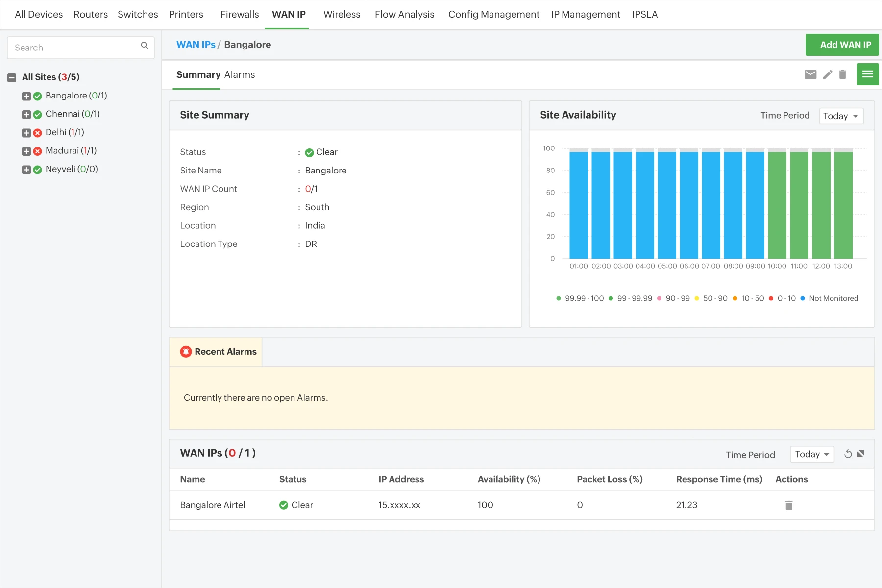Click the 10 - 50 orange legend entry

[x=748, y=298]
